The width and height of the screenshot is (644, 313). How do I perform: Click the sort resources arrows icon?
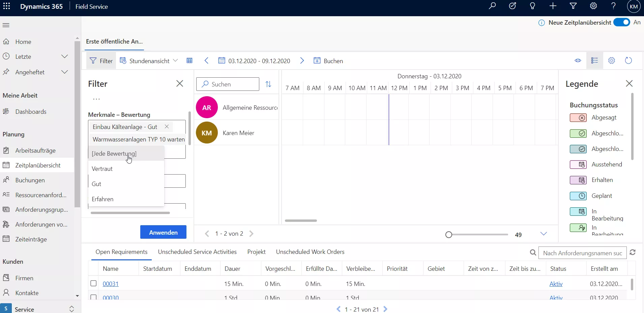[268, 84]
